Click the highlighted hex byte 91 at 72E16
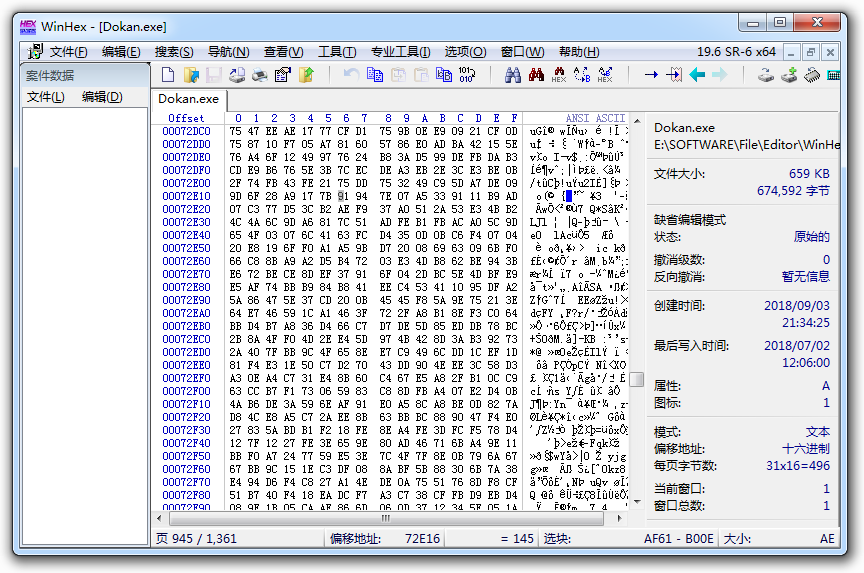The image size is (864, 573). coord(343,196)
